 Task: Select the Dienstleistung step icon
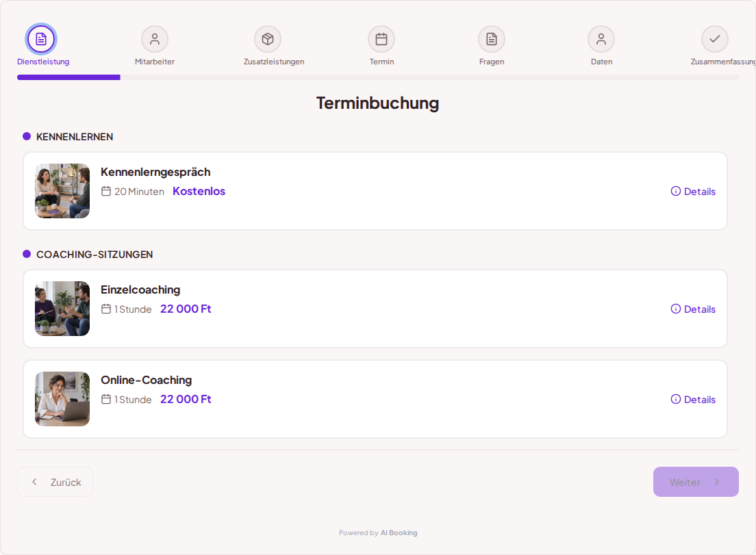pyautogui.click(x=41, y=39)
